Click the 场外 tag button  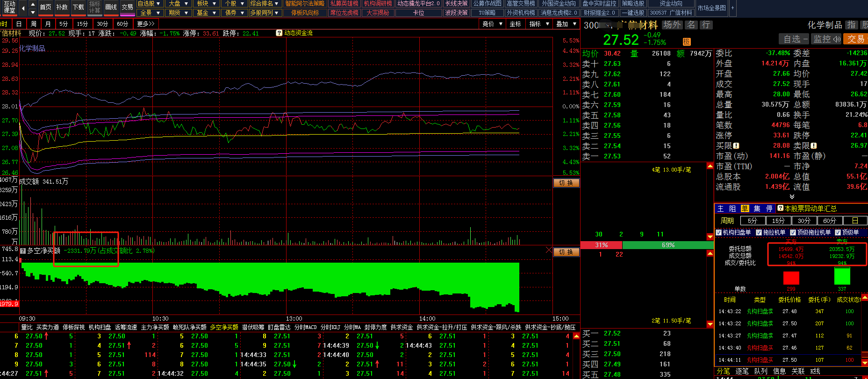pyautogui.click(x=672, y=25)
